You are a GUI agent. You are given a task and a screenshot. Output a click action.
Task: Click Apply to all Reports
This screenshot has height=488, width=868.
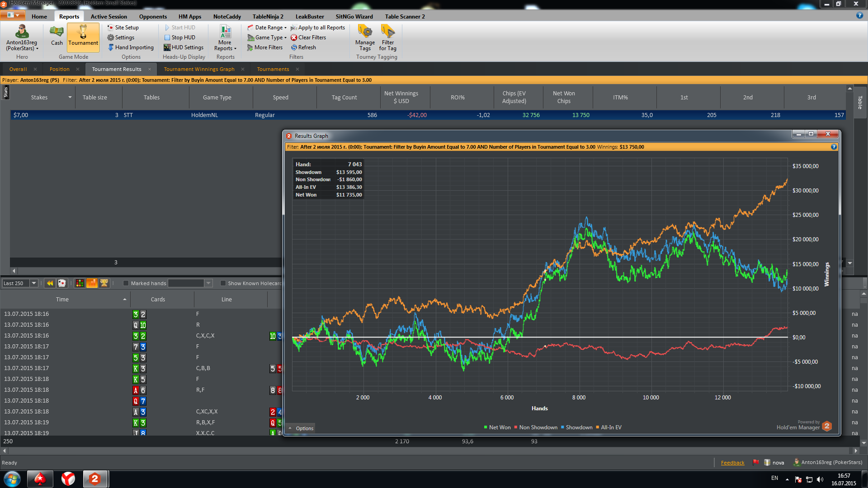[318, 28]
